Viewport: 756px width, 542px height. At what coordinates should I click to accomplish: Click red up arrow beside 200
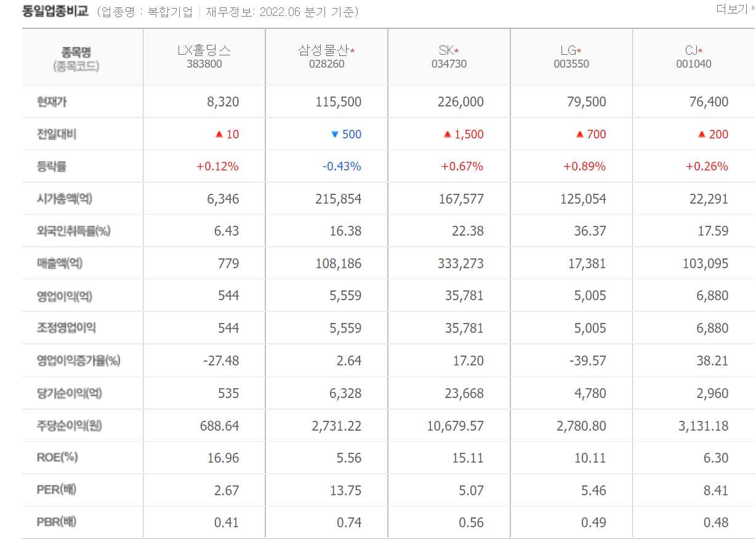tap(702, 134)
